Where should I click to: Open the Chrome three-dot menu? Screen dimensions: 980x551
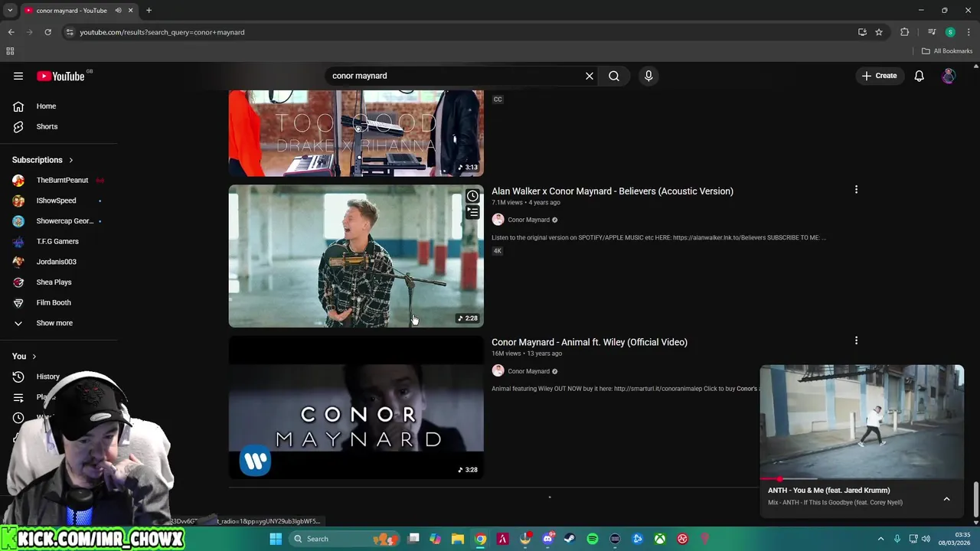click(969, 32)
